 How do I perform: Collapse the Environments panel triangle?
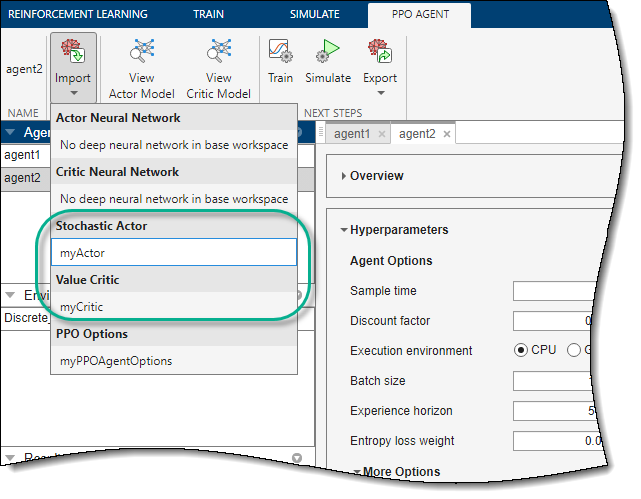point(10,295)
